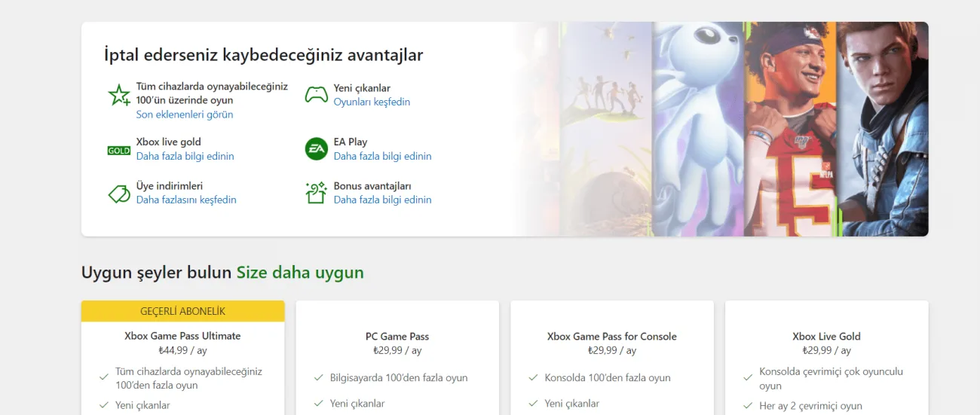Open the Son eklenenleri görün link
The height and width of the screenshot is (415, 980).
(x=185, y=114)
